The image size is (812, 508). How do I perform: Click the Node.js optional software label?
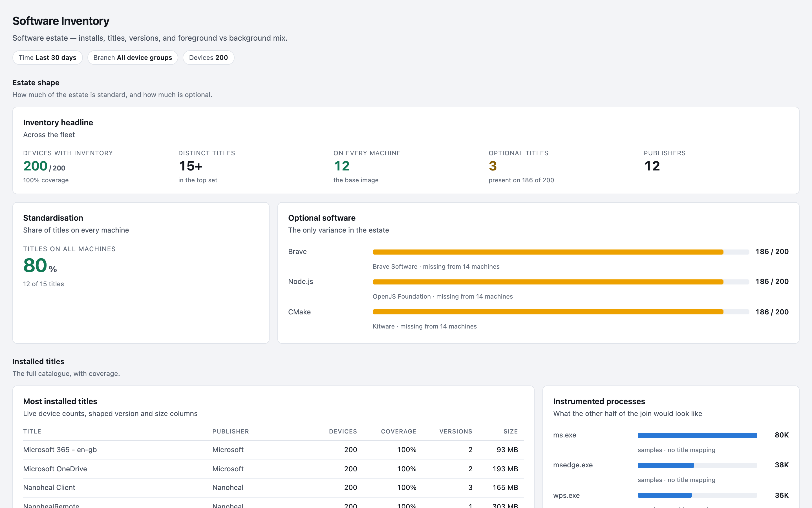(301, 282)
